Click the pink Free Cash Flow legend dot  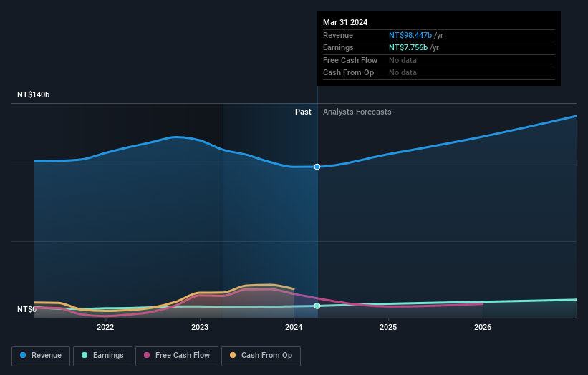[x=147, y=355]
